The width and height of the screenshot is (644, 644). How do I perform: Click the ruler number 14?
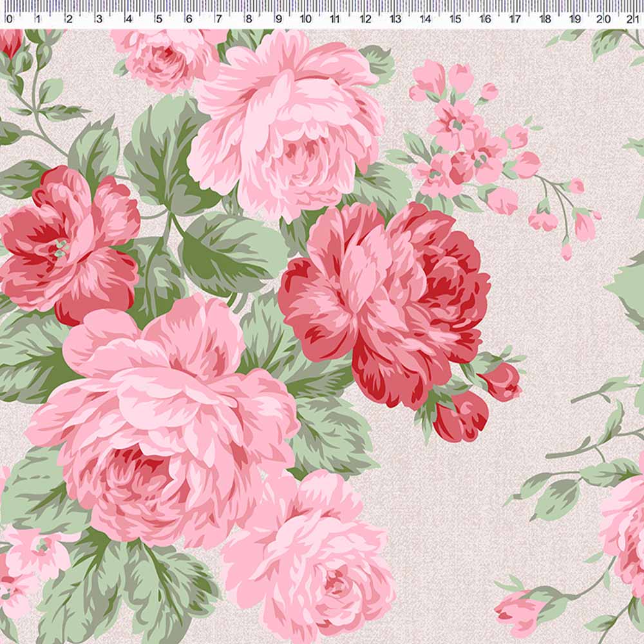coord(426,19)
